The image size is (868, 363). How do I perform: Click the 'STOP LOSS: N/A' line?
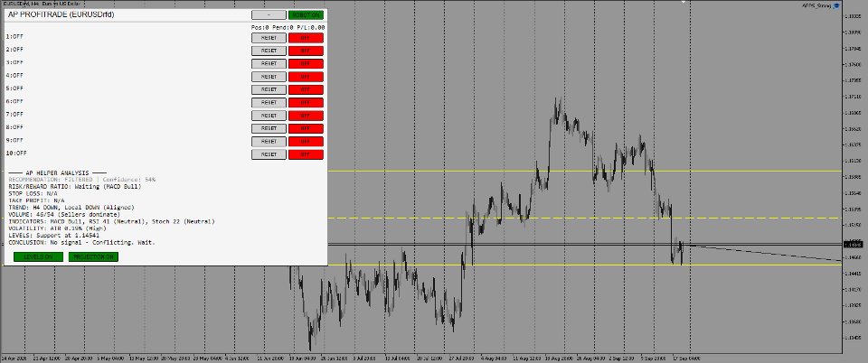click(x=33, y=194)
